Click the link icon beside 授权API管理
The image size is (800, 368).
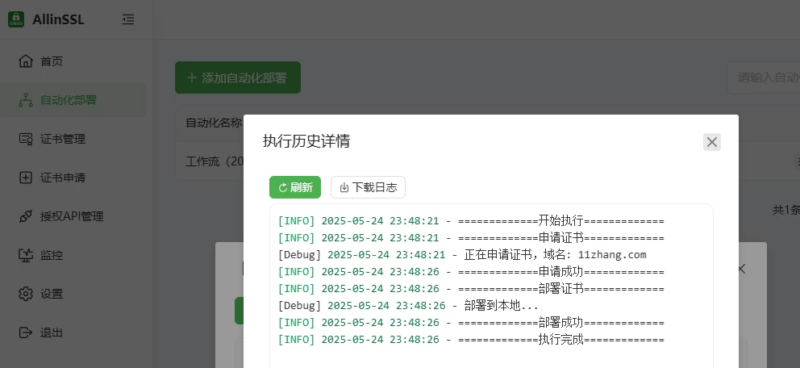26,216
